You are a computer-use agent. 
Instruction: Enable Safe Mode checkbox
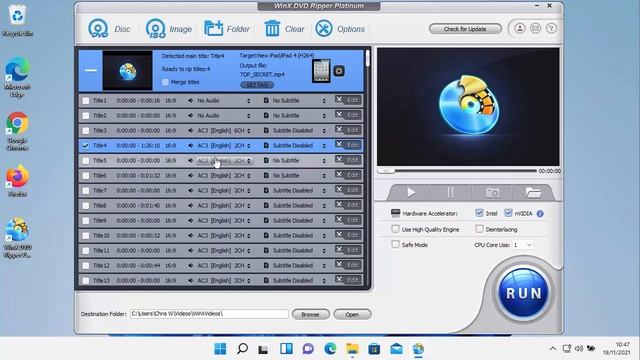(x=395, y=244)
